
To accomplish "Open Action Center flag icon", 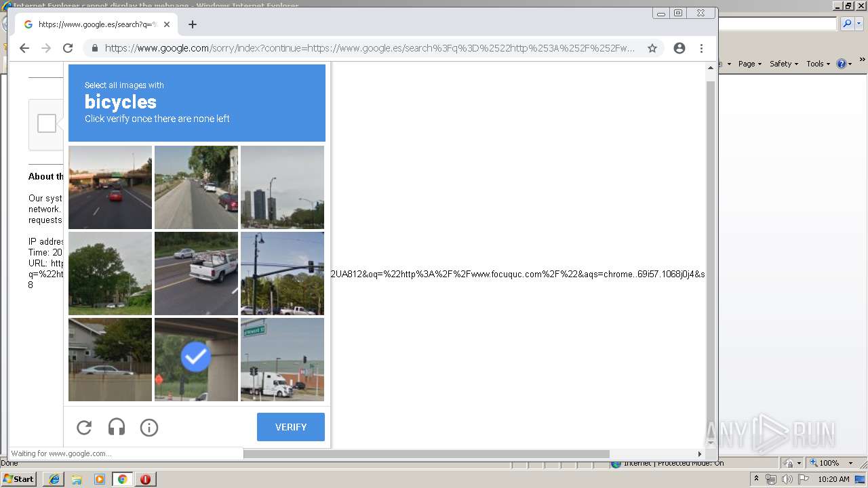I will point(804,479).
